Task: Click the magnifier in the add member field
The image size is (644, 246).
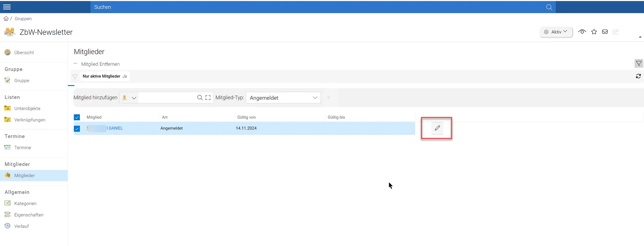Action: [200, 98]
